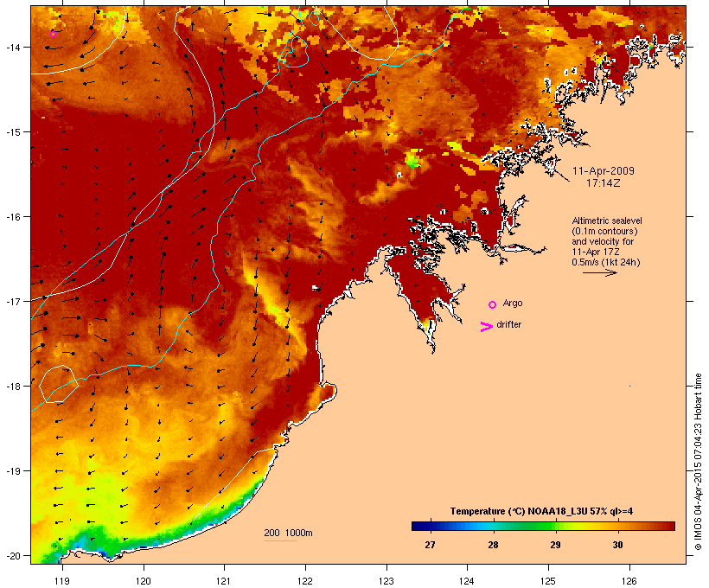Click the temperature color bar
Viewport: 709px width, 588px height.
point(543,526)
